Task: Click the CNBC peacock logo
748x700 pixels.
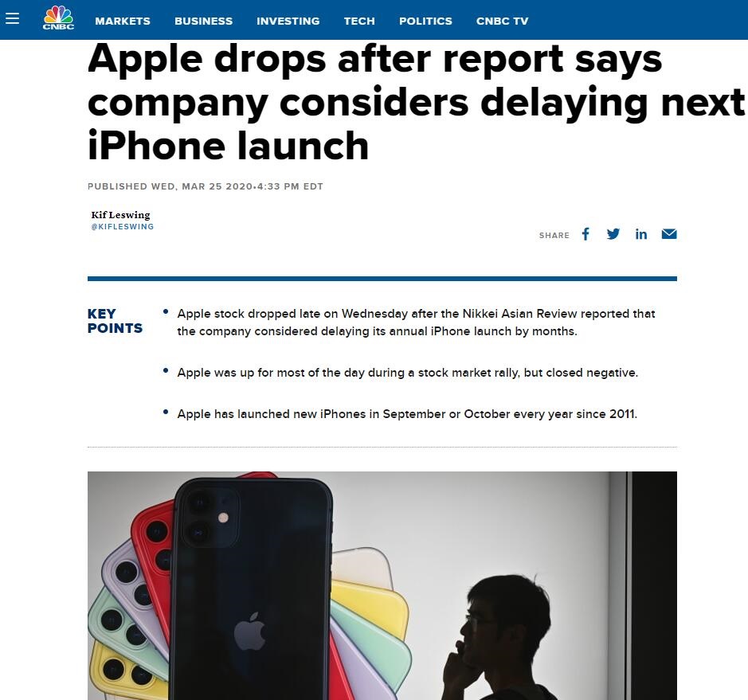Action: click(x=58, y=18)
